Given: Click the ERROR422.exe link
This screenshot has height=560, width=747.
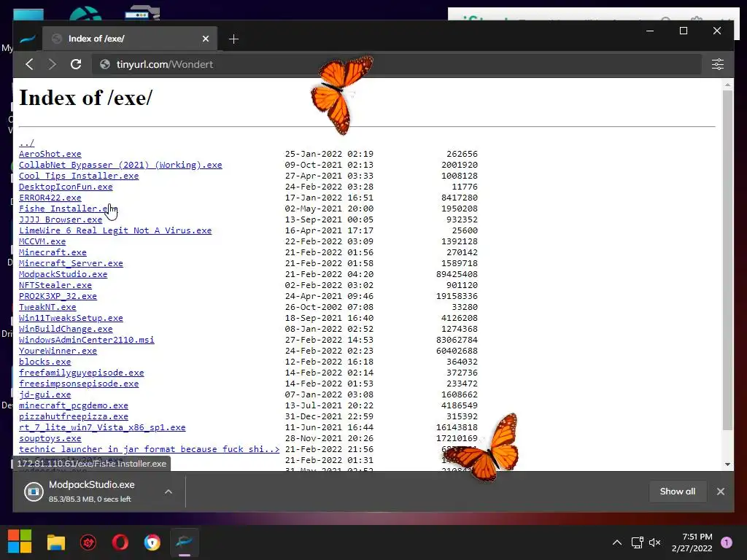Looking at the screenshot, I should (50, 198).
